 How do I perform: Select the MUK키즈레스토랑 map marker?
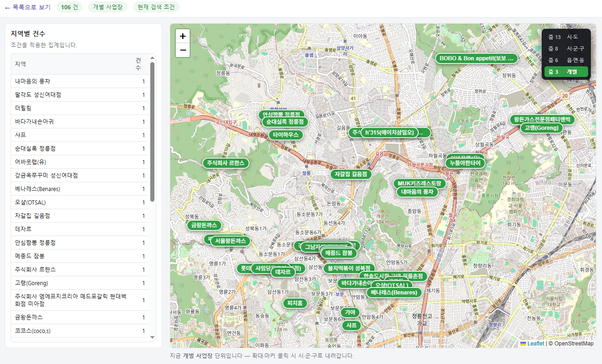pyautogui.click(x=420, y=184)
